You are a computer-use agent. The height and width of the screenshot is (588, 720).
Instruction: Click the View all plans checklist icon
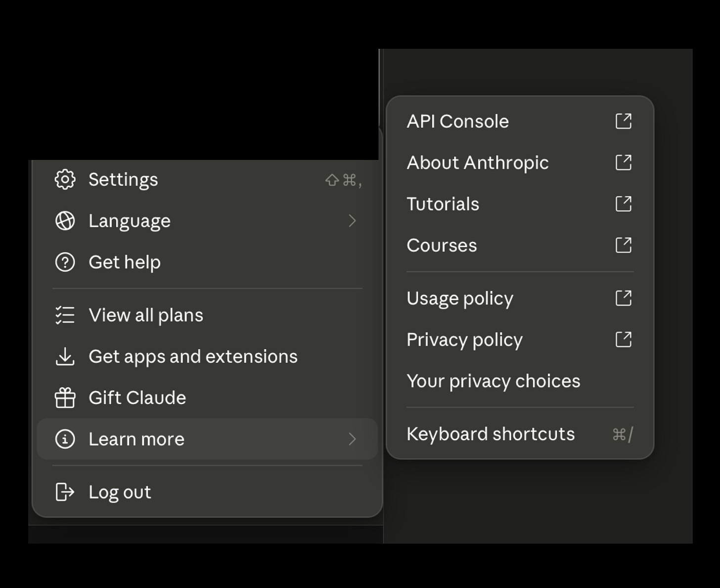[65, 315]
